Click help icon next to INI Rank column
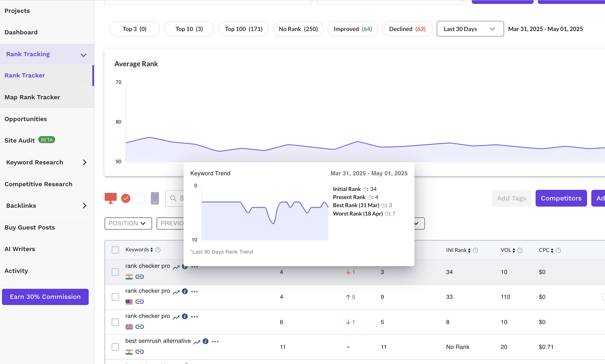Viewport: 605px width, 364px height. (x=475, y=250)
